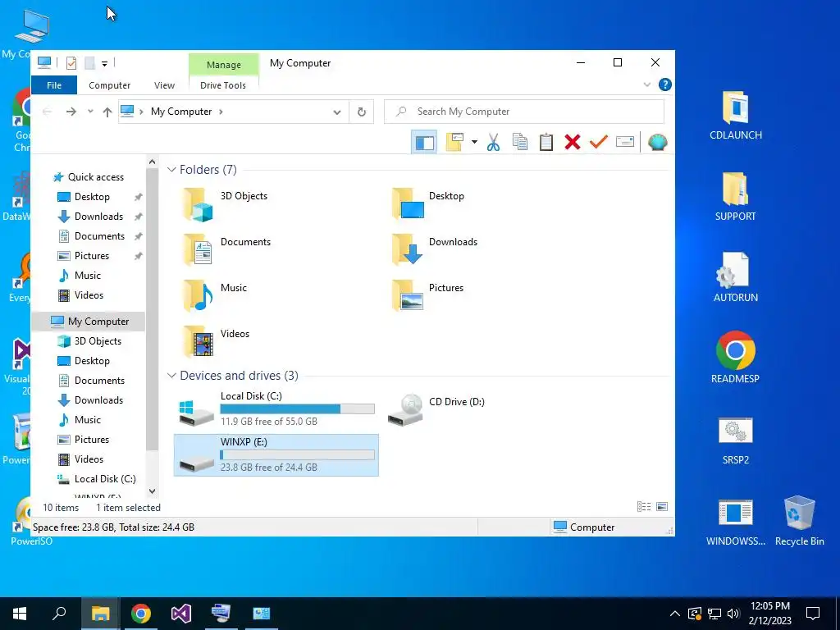Click the Cut scissors icon

pos(493,143)
